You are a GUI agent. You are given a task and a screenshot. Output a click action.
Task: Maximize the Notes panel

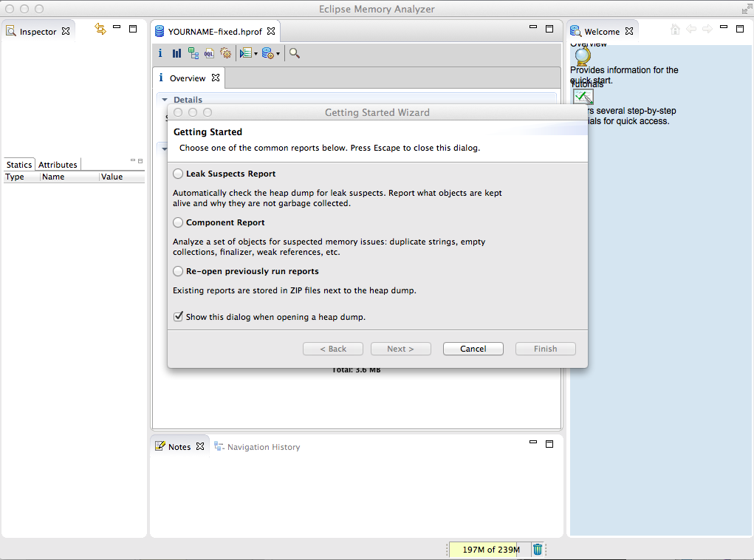[549, 444]
